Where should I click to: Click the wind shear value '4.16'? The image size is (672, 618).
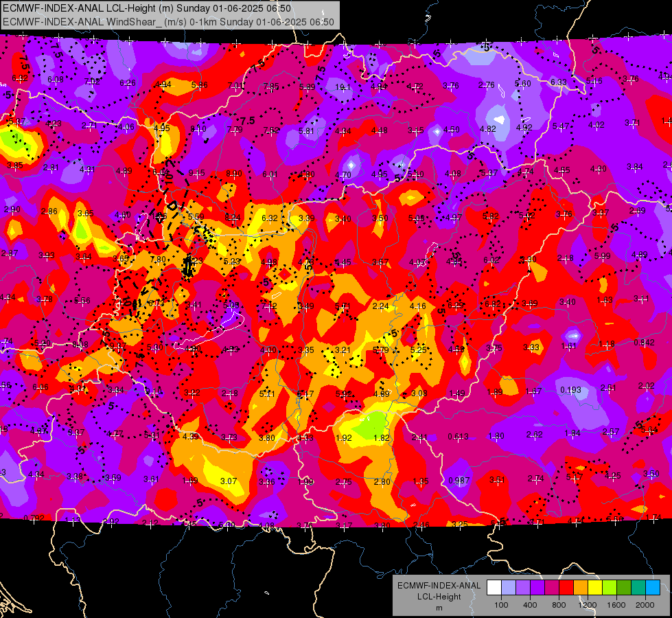point(418,306)
